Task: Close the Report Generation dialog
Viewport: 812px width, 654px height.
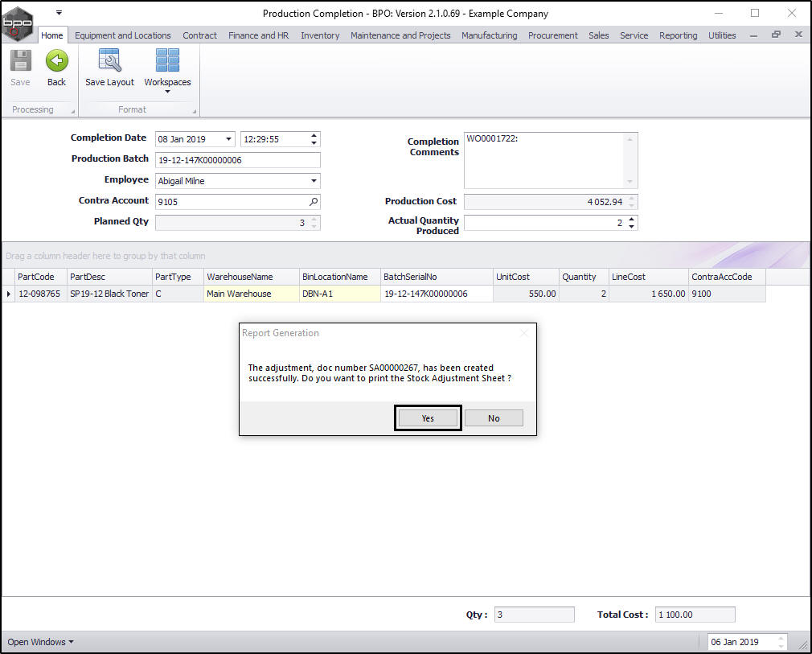Action: [524, 333]
